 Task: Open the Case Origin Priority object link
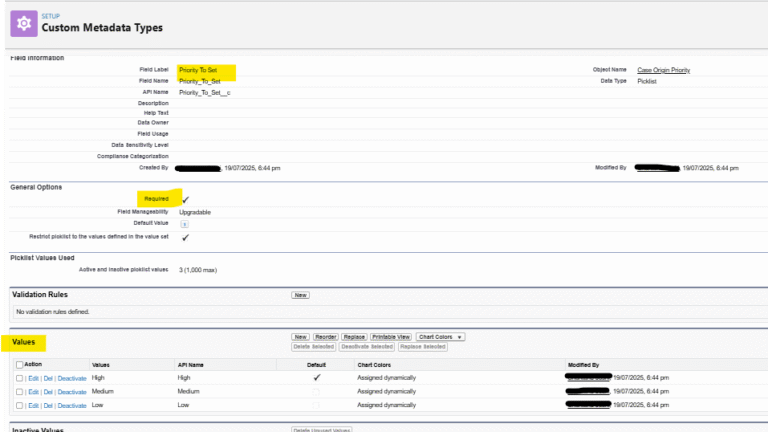click(663, 70)
